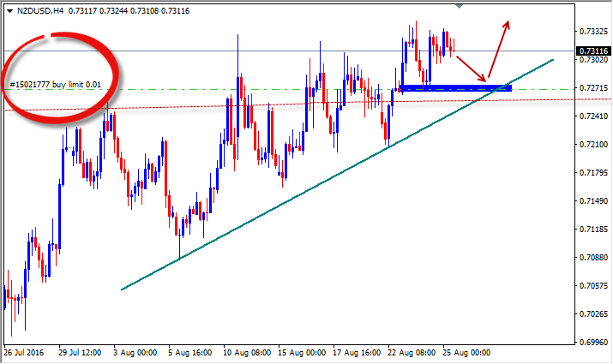Click the chart shift triangle marker at top
The image size is (613, 364).
[x=460, y=6]
